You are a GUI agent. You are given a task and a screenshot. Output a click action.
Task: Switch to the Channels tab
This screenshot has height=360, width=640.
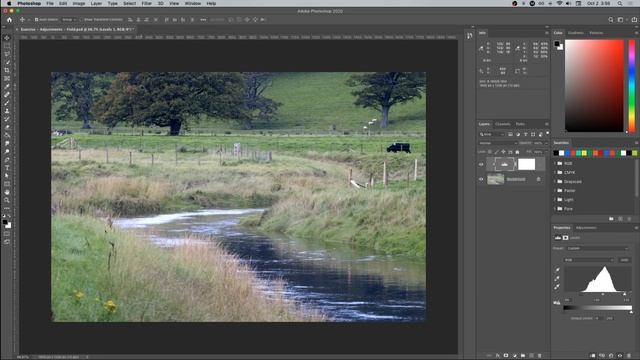[x=502, y=124]
